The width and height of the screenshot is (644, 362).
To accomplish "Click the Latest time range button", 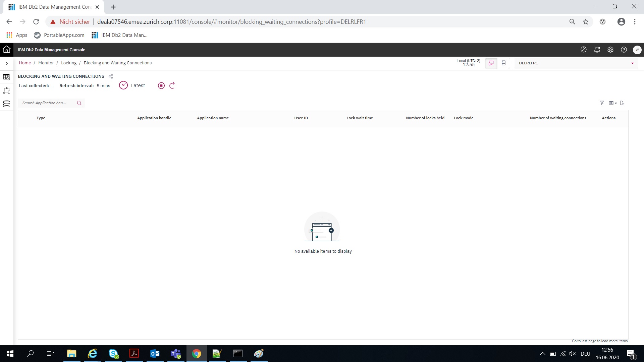I will (132, 85).
